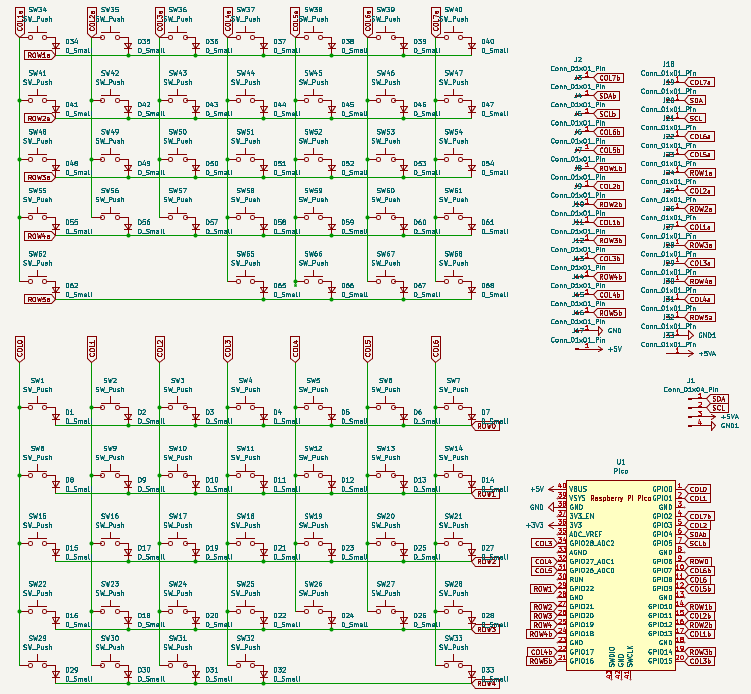Select the SW1 push button symbol
Screen dimensions: 751x694
38,406
